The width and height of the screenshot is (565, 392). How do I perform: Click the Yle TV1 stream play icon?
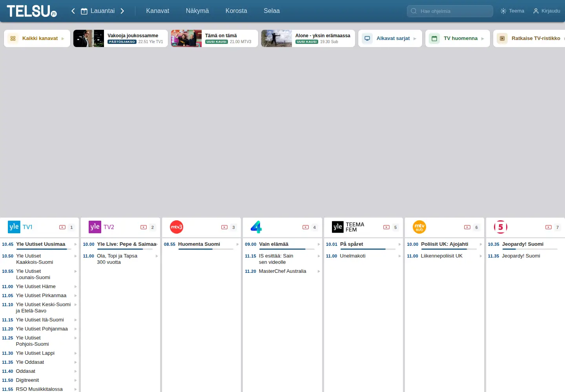62,227
